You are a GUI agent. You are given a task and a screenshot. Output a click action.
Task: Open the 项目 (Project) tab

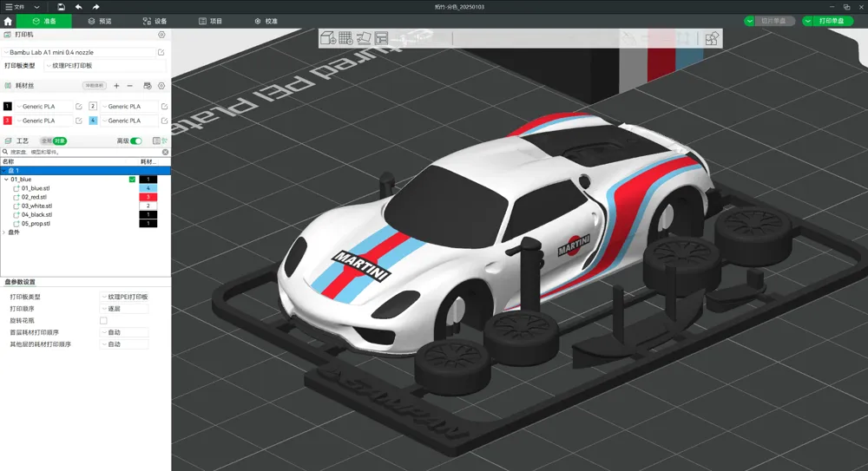[210, 21]
